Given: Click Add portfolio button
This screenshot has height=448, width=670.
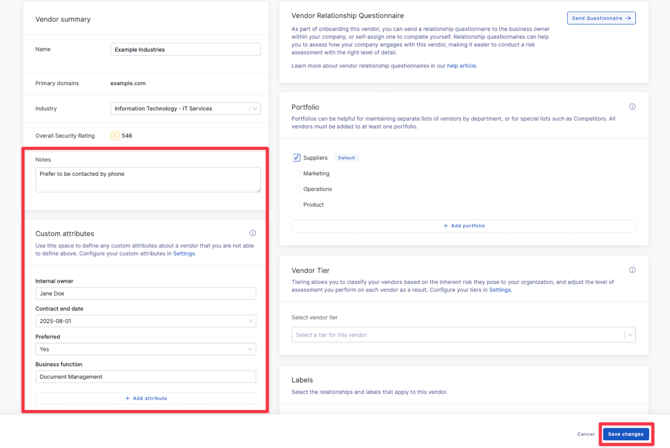Looking at the screenshot, I should [464, 226].
